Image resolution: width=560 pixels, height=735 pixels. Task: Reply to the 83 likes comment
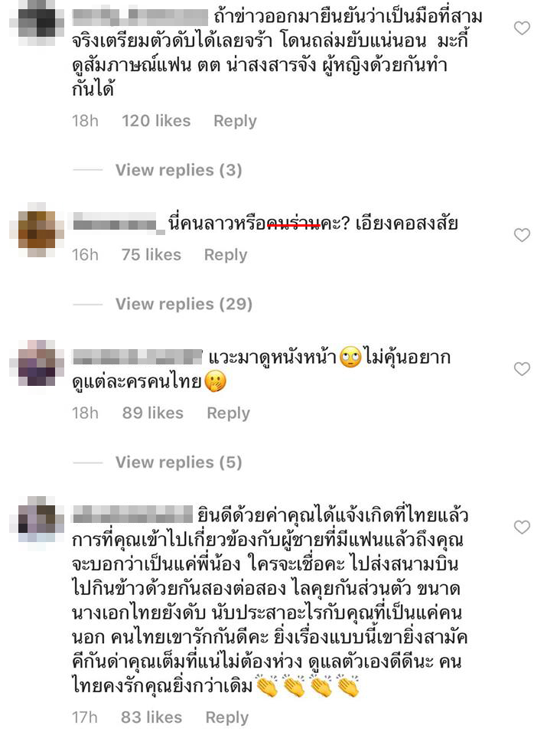click(227, 717)
